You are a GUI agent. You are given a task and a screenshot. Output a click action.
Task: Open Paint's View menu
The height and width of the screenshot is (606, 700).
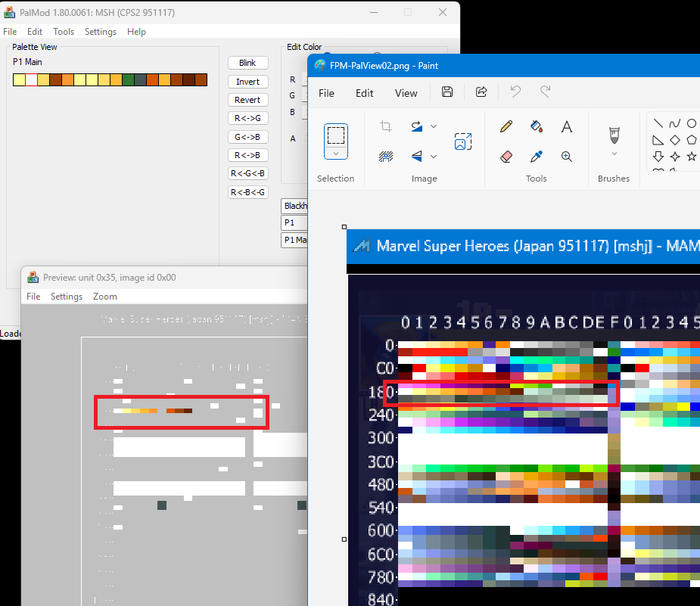(x=406, y=93)
